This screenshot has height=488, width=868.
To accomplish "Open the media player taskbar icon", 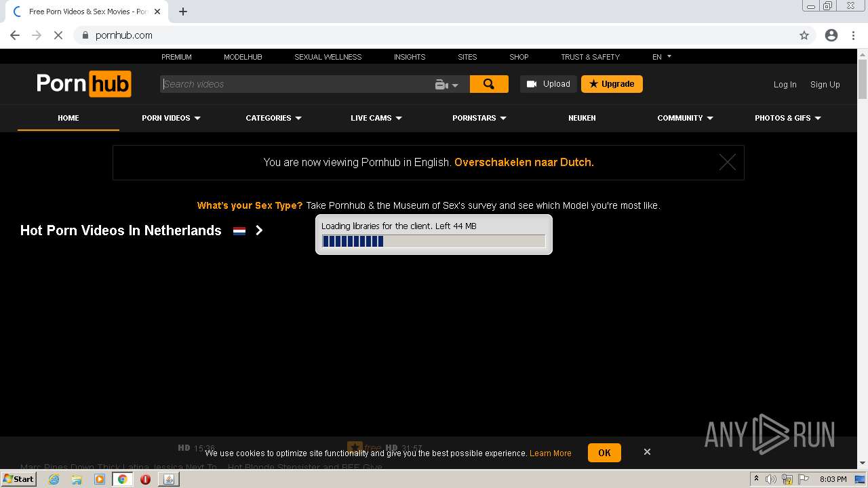I will click(x=100, y=479).
